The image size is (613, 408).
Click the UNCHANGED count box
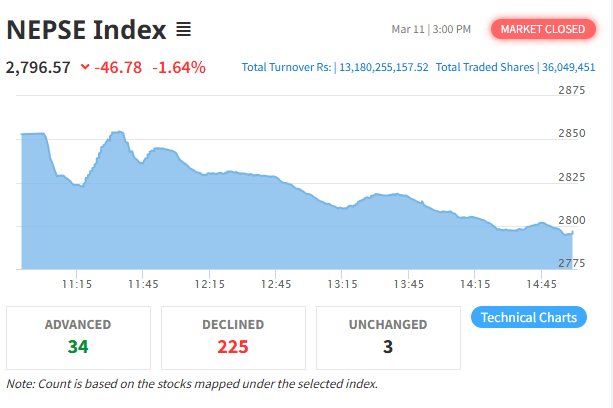point(388,337)
